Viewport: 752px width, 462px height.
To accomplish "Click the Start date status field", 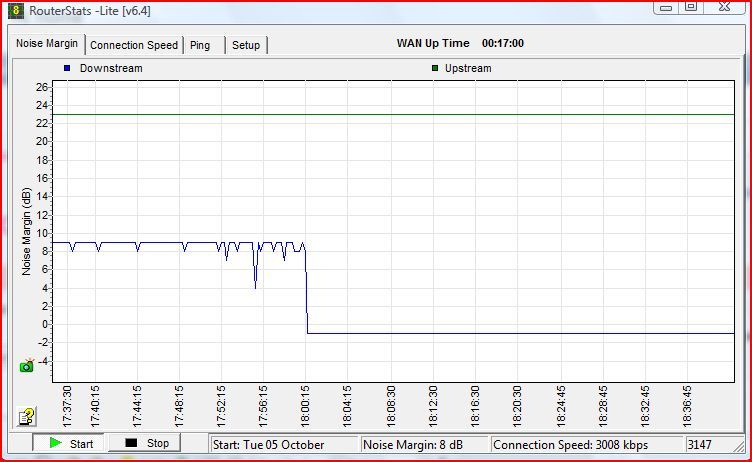I will coord(284,444).
